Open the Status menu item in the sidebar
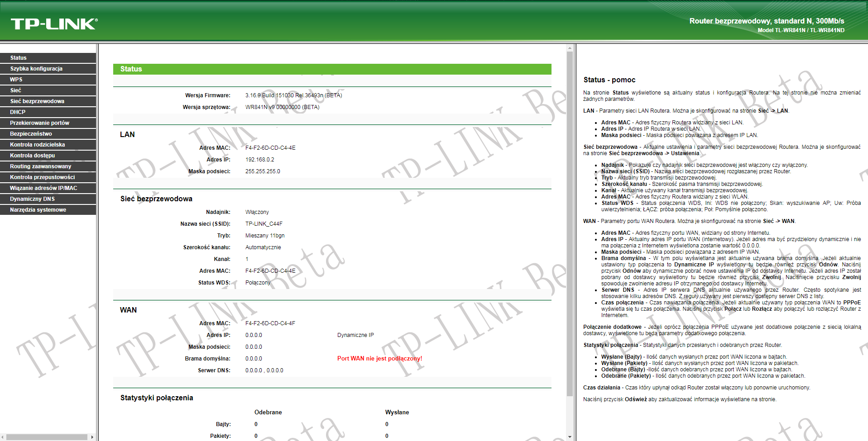Screen dimensions: 868x441 pos(48,58)
